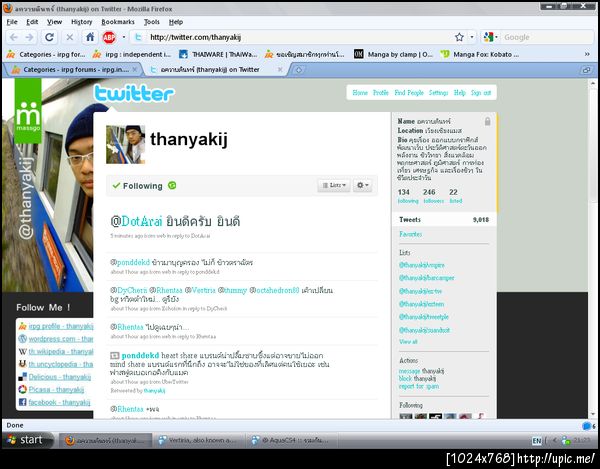Open the URL history dropdown arrow
600x469 pixels.
coord(472,37)
